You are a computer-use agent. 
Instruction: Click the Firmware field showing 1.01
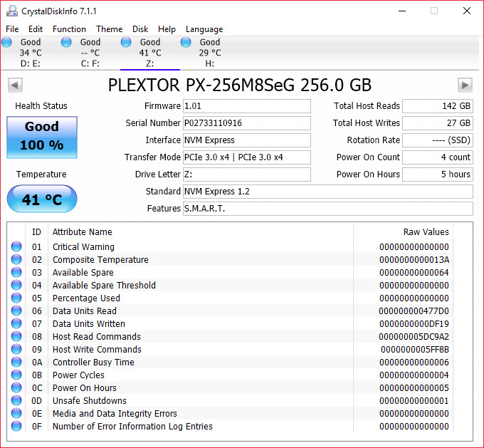click(247, 106)
